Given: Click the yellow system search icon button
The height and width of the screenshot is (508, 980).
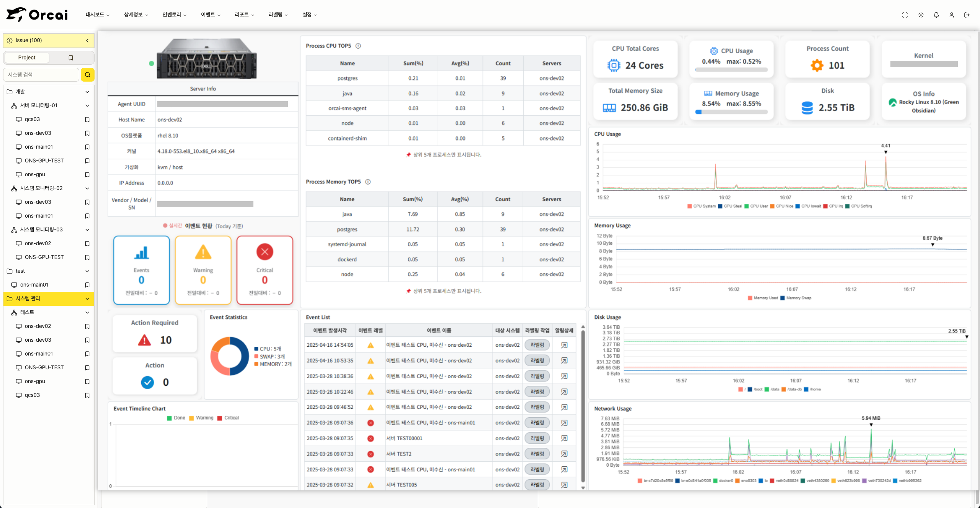Looking at the screenshot, I should (x=87, y=75).
